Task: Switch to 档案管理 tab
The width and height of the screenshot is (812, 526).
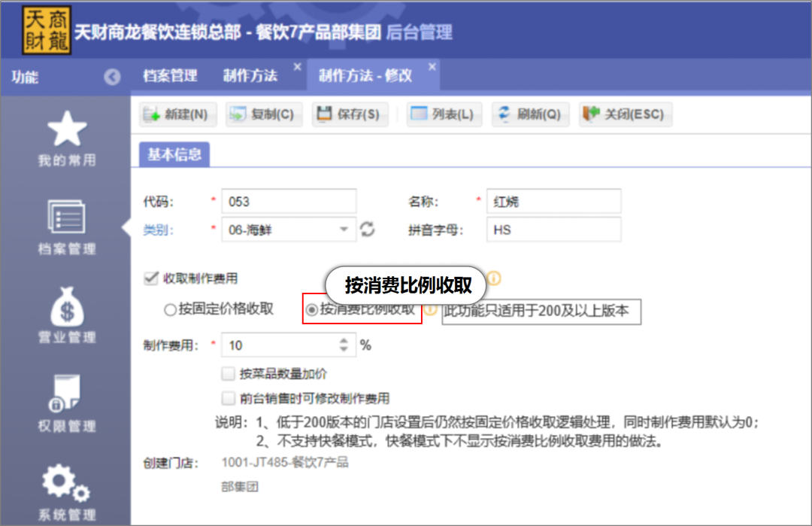Action: click(x=170, y=76)
